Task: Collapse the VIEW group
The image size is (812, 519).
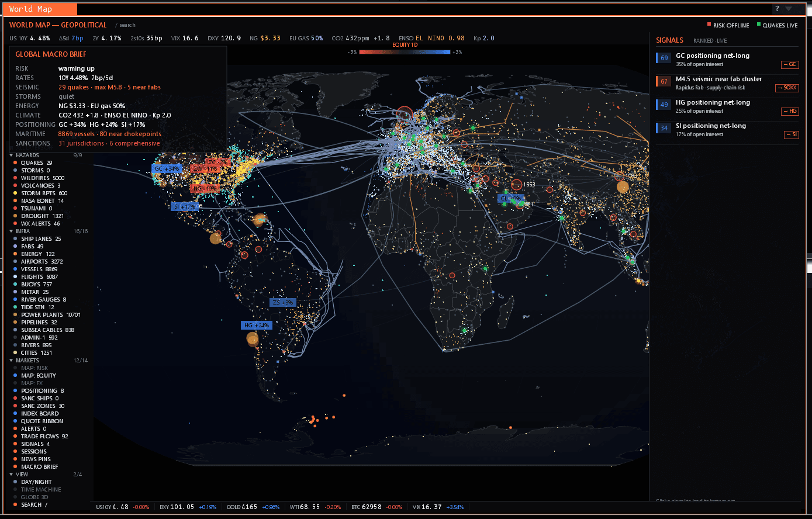Action: pos(19,474)
